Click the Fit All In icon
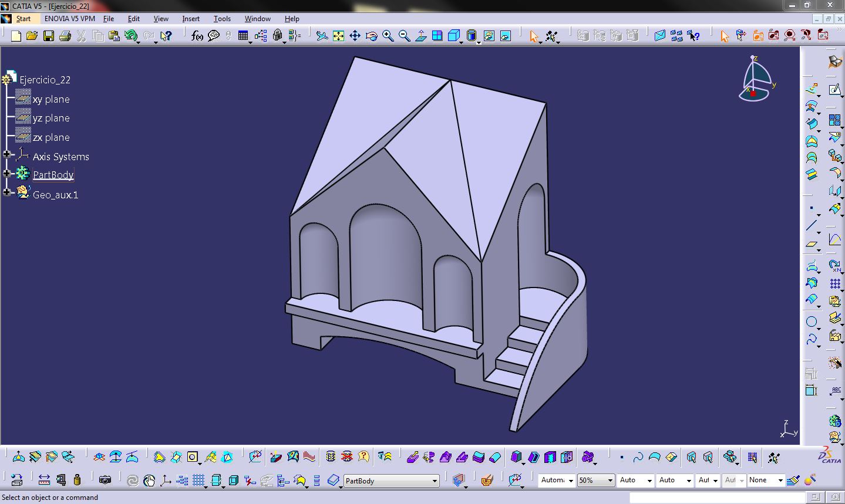 point(338,36)
